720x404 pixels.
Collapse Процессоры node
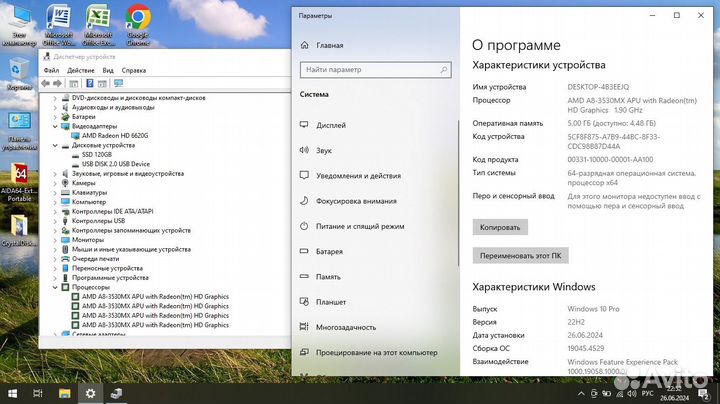55,287
